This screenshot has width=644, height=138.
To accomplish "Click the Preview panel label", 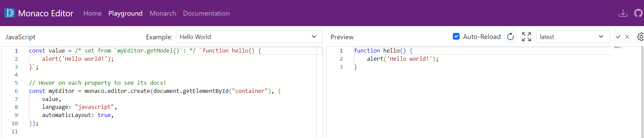I will (x=342, y=37).
